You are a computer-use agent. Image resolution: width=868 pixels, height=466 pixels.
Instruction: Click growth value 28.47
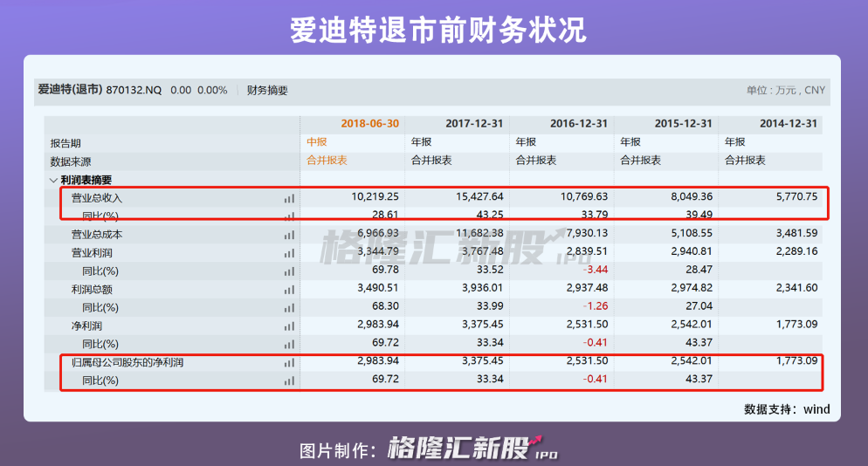(x=699, y=270)
